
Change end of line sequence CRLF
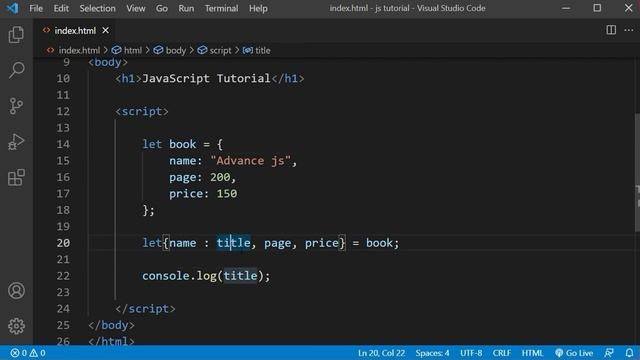tap(502, 353)
